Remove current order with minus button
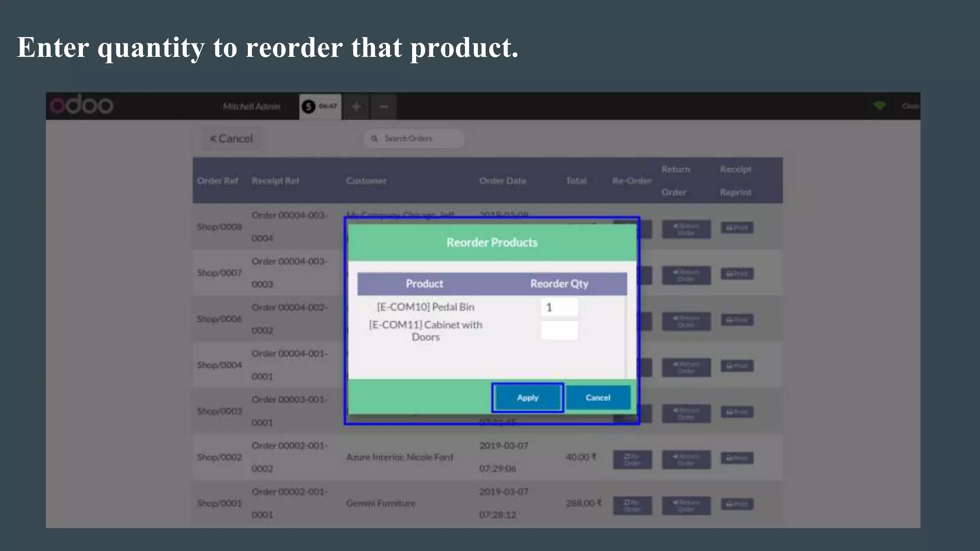 point(383,107)
